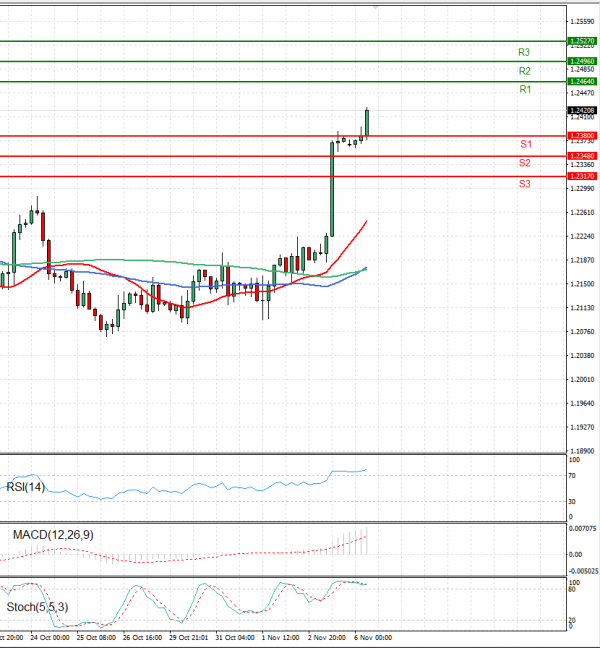Select the green 1.24640 price tag

(x=582, y=81)
